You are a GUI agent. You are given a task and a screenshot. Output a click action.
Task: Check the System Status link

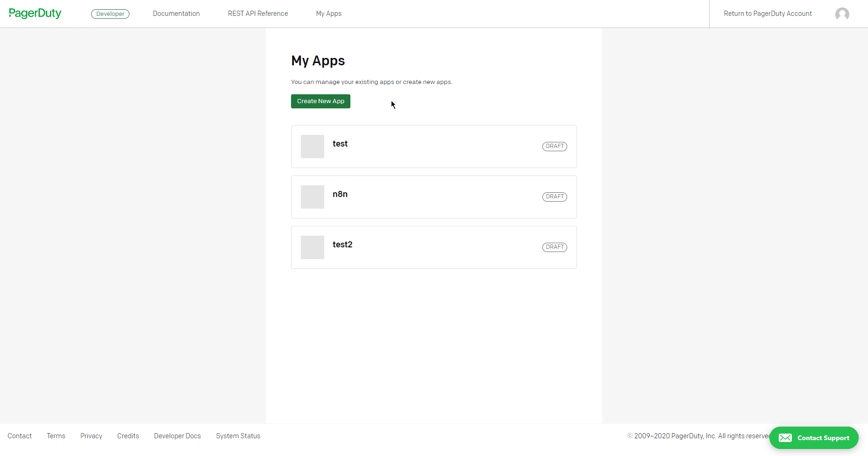238,436
